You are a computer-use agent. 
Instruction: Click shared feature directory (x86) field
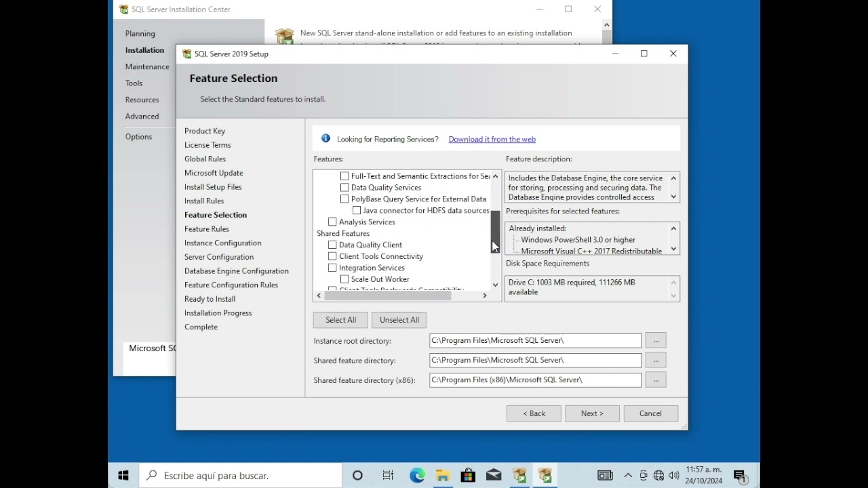pyautogui.click(x=536, y=380)
